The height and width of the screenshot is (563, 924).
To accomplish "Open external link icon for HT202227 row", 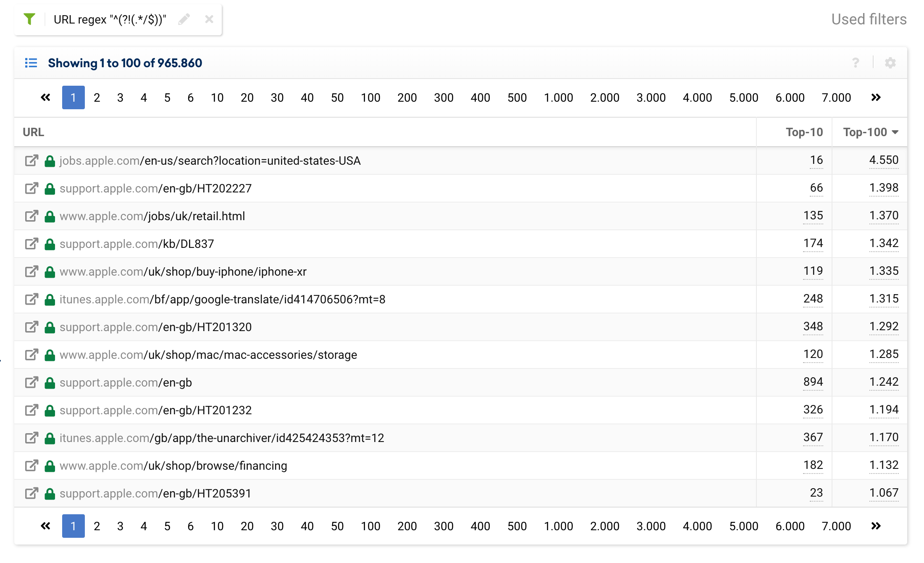I will [32, 188].
